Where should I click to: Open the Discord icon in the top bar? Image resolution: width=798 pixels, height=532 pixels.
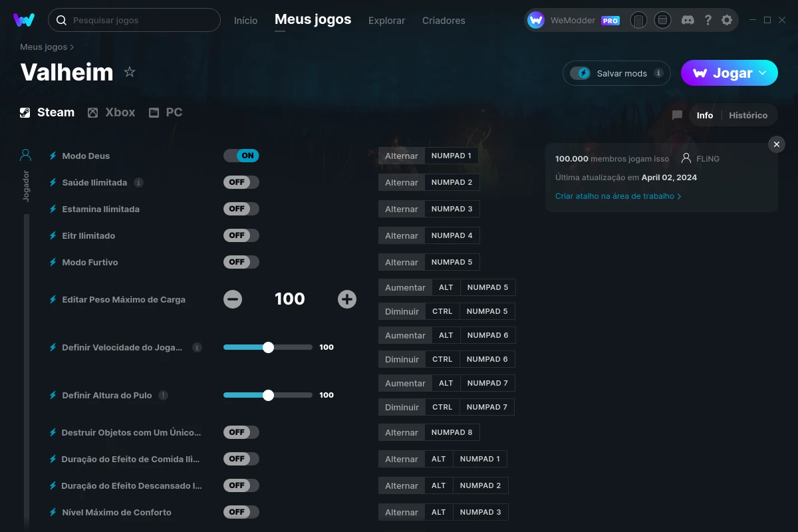tap(688, 20)
